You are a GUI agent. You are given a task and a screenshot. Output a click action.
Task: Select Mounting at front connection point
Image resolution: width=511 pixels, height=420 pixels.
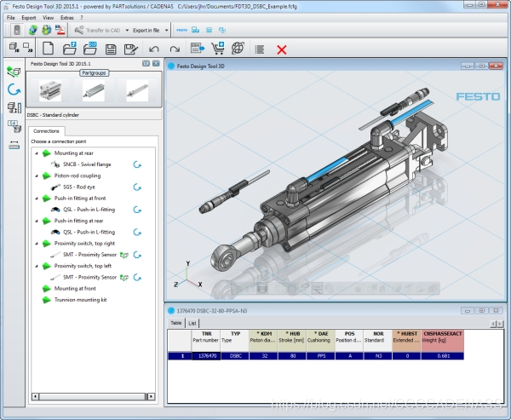pyautogui.click(x=75, y=289)
